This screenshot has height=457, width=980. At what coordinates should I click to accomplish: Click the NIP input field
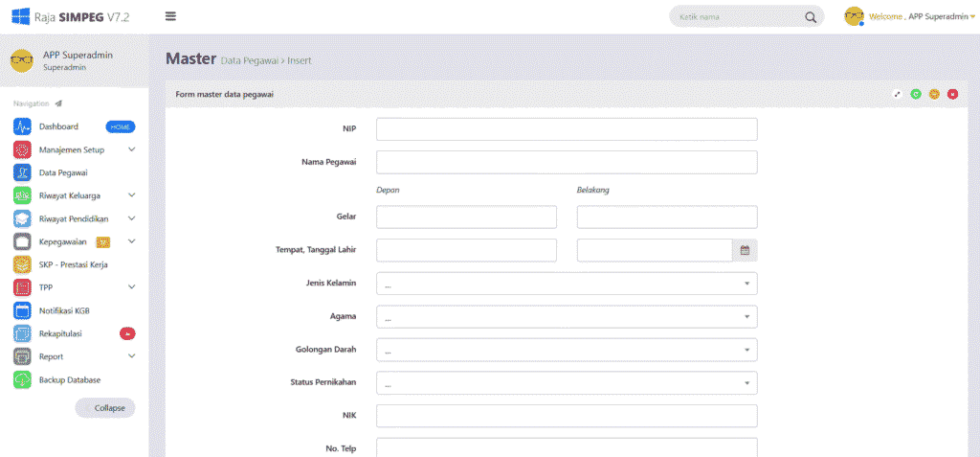coord(567,129)
